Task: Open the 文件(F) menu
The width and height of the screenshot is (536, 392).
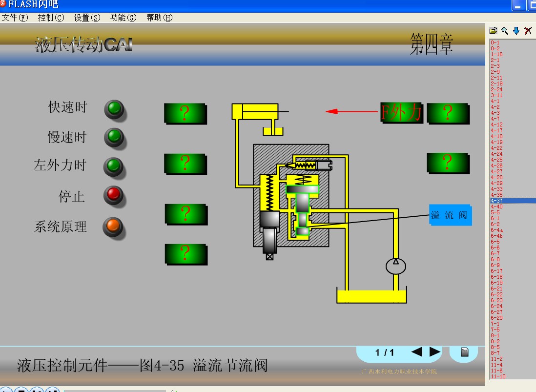Action: tap(15, 18)
